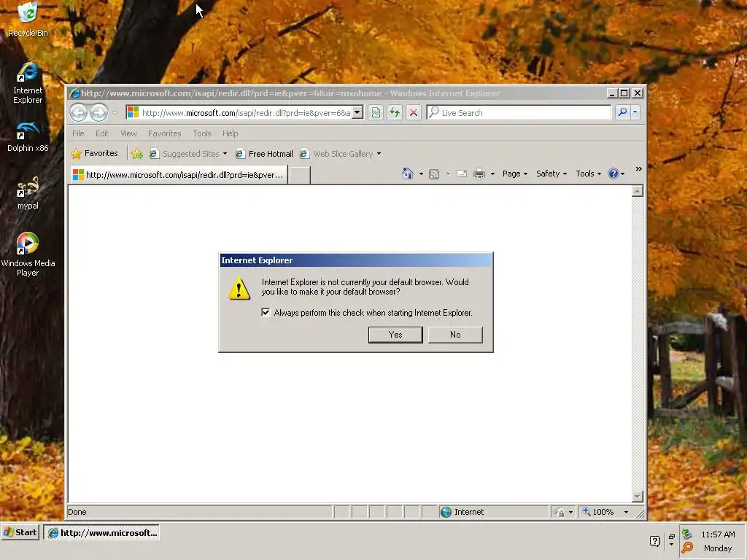Image resolution: width=747 pixels, height=560 pixels.
Task: Open the recent pages dropdown arrow
Action: pyautogui.click(x=115, y=113)
